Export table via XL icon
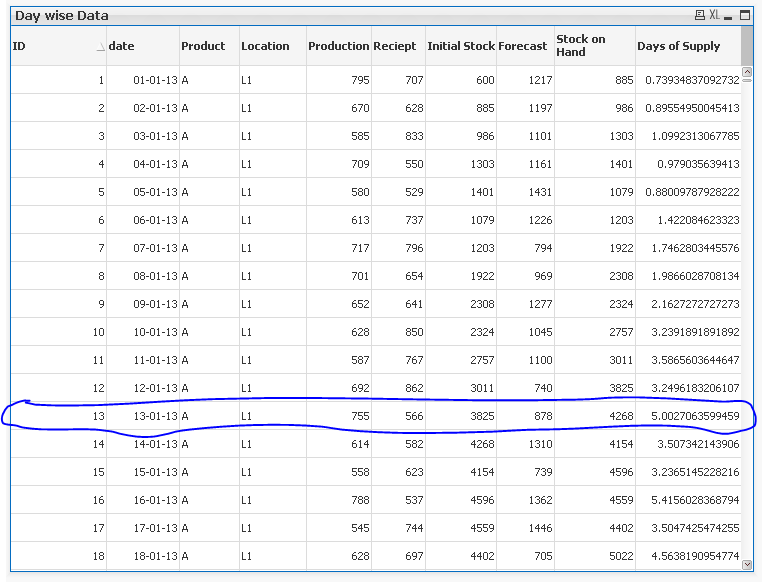This screenshot has height=582, width=762. click(714, 15)
